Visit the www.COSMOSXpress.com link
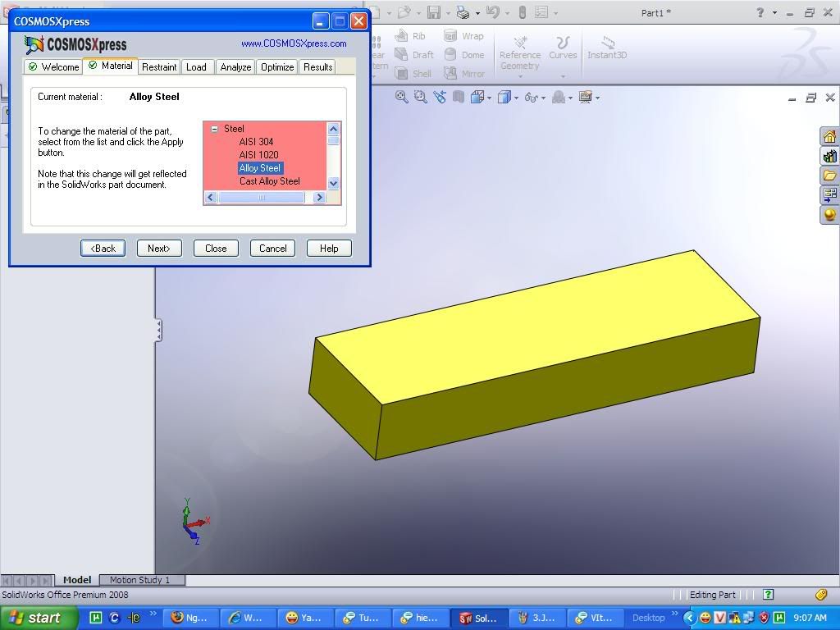 click(294, 43)
